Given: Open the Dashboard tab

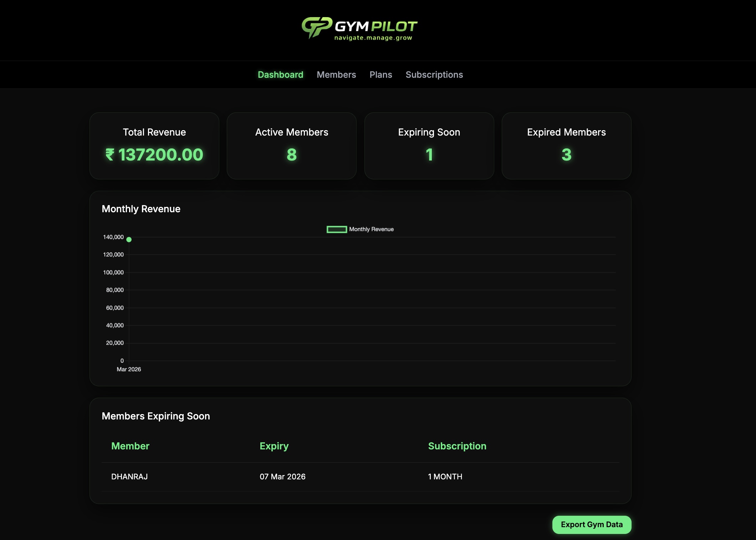Looking at the screenshot, I should pyautogui.click(x=280, y=75).
